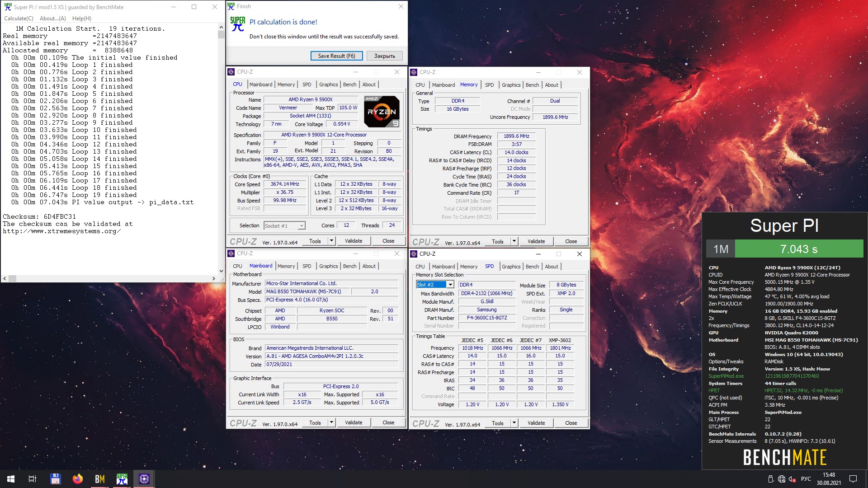Click Super PI horizontal scrollbar right arrow
The image size is (868, 488).
point(214,278)
